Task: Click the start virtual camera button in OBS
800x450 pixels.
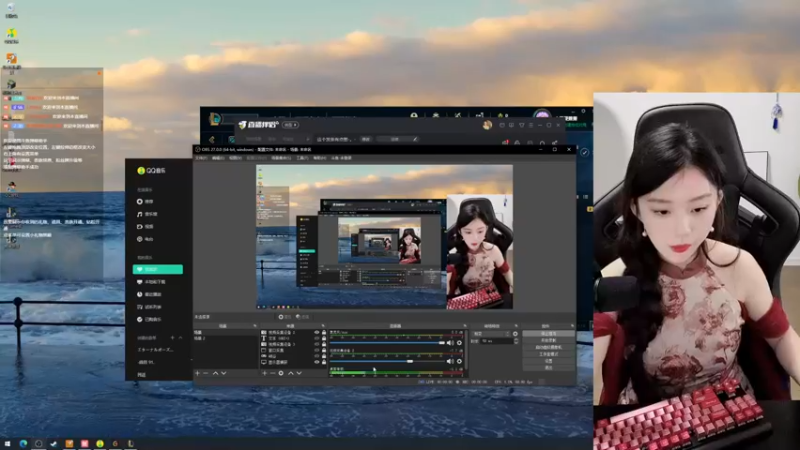Action: (548, 347)
